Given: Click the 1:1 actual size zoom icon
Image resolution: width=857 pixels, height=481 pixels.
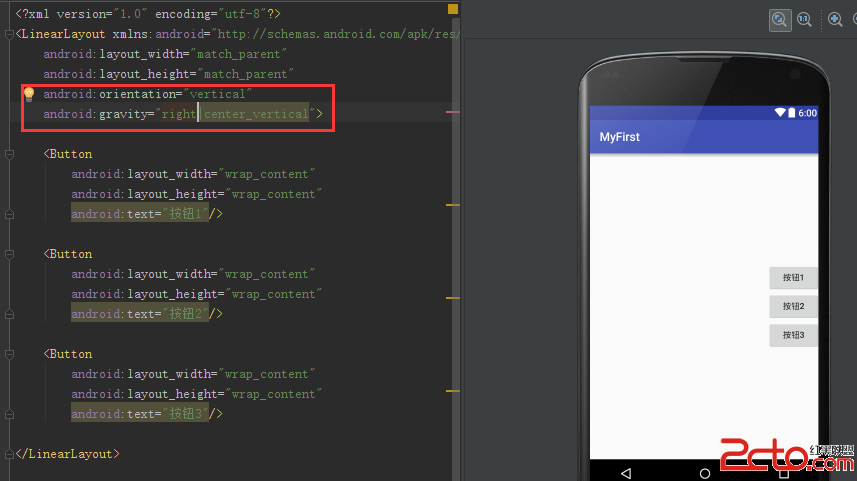Looking at the screenshot, I should pyautogui.click(x=804, y=20).
